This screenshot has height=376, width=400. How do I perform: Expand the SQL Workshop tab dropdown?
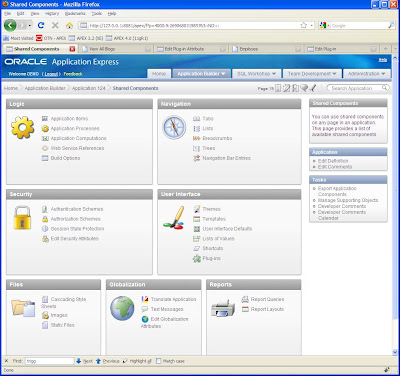274,74
